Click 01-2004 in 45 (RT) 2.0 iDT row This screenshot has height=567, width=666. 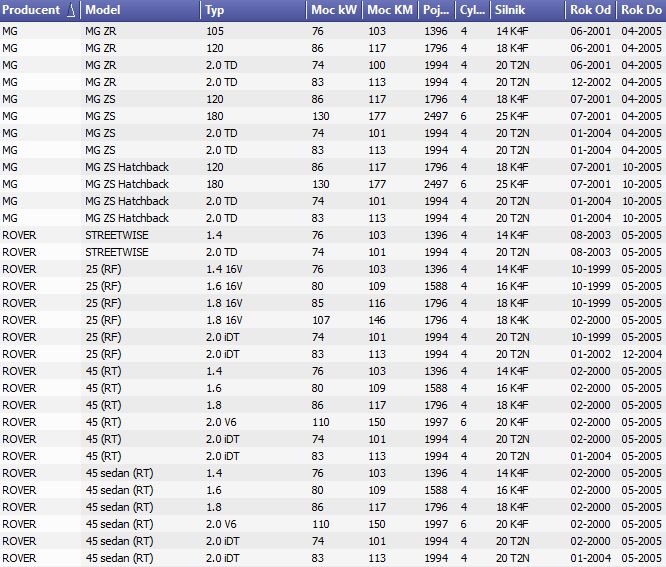coord(590,456)
